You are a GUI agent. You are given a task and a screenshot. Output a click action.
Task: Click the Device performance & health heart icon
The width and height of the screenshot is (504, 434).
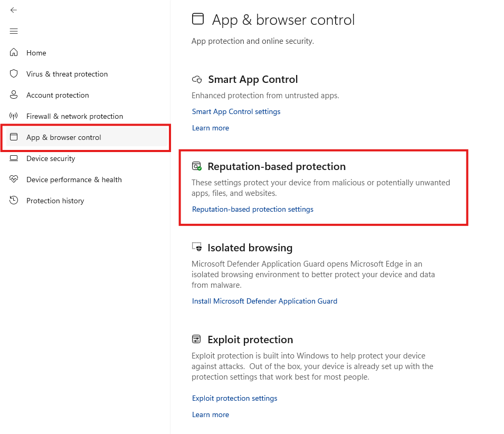click(14, 180)
